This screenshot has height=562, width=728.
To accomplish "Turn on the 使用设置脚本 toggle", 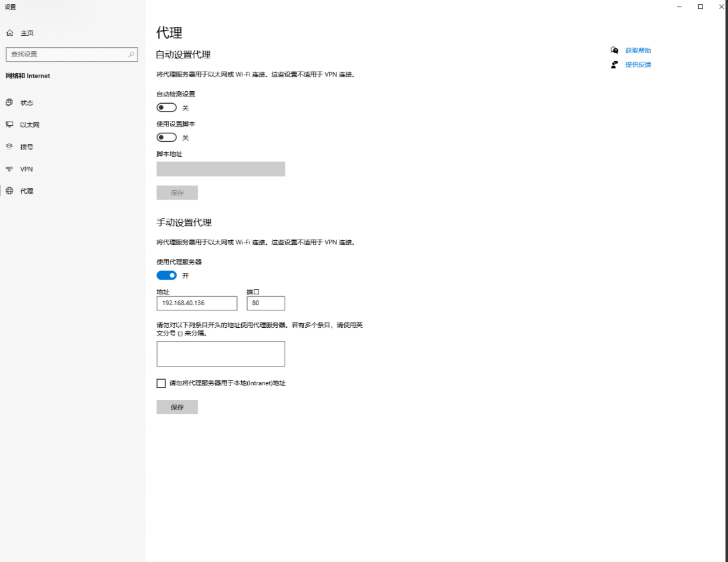I will pyautogui.click(x=167, y=138).
